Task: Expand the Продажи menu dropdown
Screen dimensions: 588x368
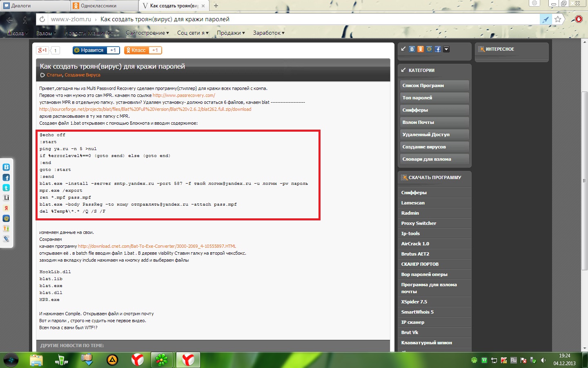Action: [231, 33]
